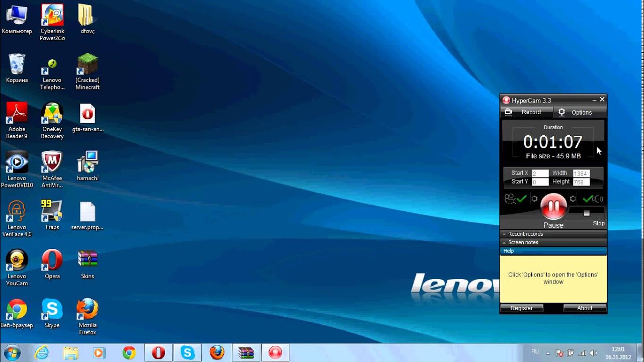Select the Cracked Minecraft icon
The image size is (644, 362).
[88, 72]
